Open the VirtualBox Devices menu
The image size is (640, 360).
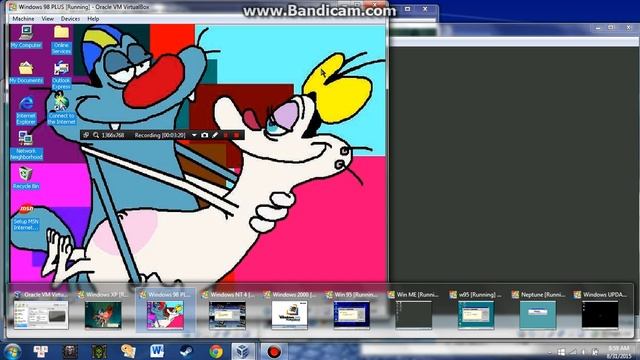pyautogui.click(x=70, y=19)
